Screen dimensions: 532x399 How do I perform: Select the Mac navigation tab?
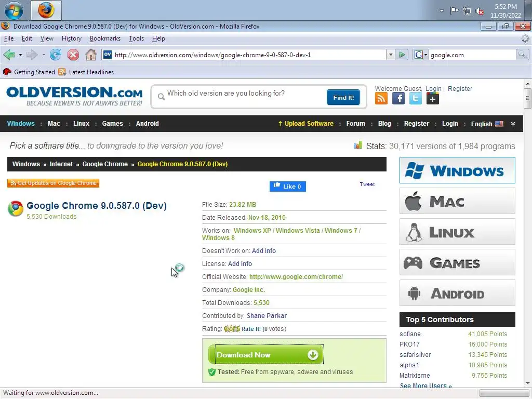coord(54,124)
